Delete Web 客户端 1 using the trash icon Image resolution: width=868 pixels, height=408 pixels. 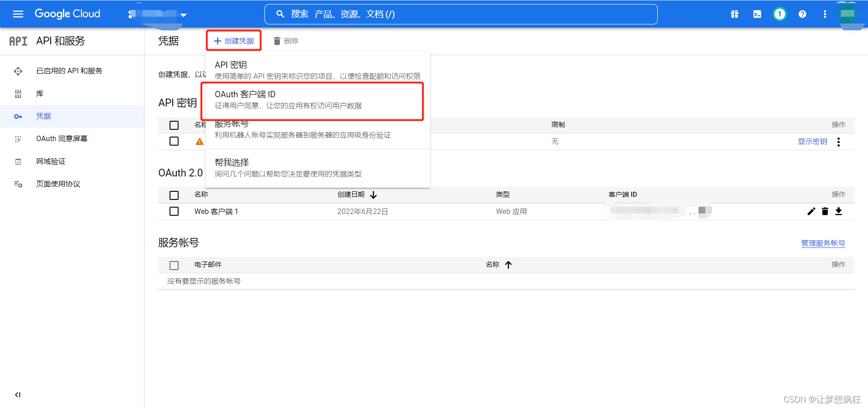click(825, 211)
